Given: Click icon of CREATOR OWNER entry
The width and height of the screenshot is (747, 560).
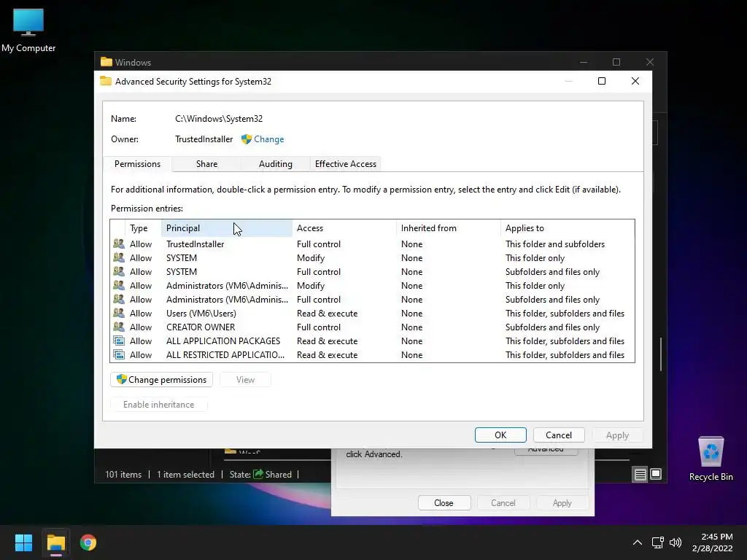Looking at the screenshot, I should click(x=119, y=327).
